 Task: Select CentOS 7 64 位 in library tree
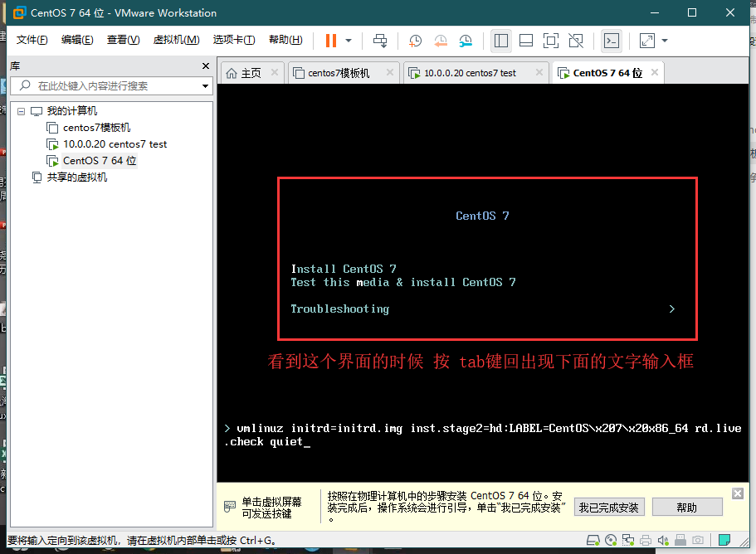pyautogui.click(x=100, y=160)
